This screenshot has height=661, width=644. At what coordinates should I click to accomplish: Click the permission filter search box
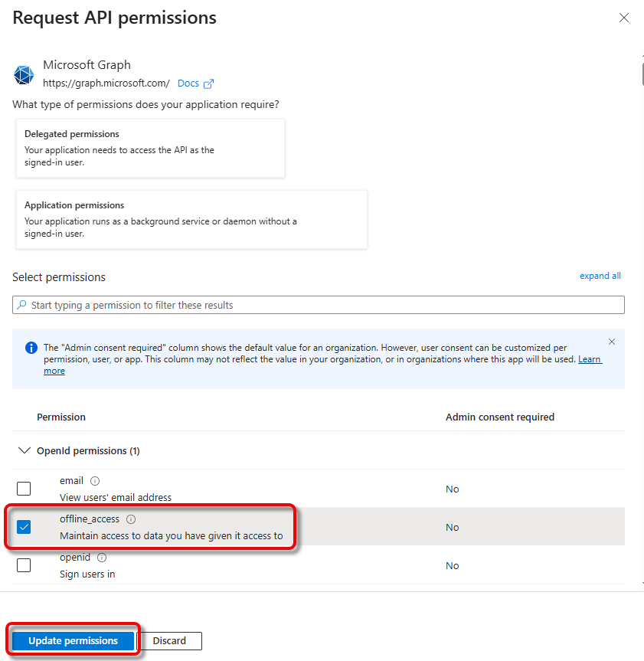coord(319,305)
